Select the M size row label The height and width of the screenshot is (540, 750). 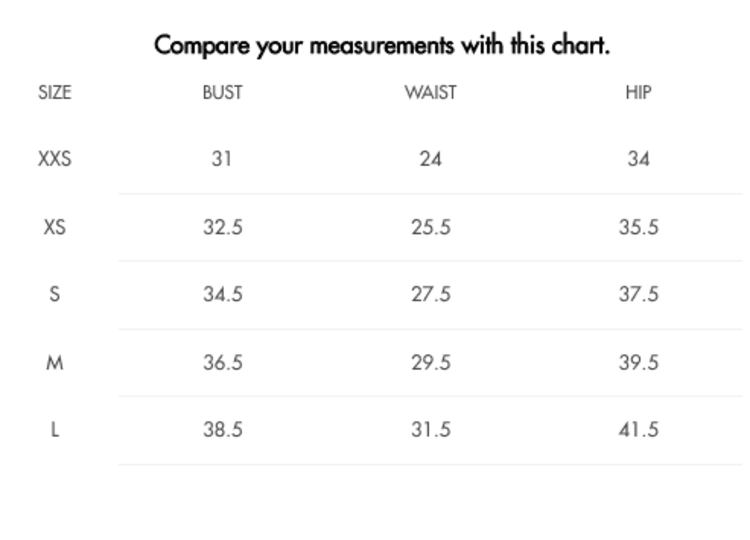[55, 363]
